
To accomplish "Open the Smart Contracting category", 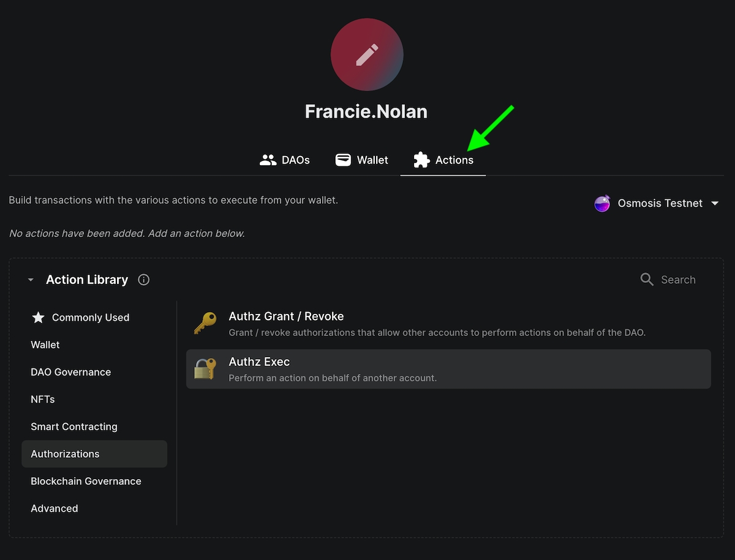I will pos(74,427).
